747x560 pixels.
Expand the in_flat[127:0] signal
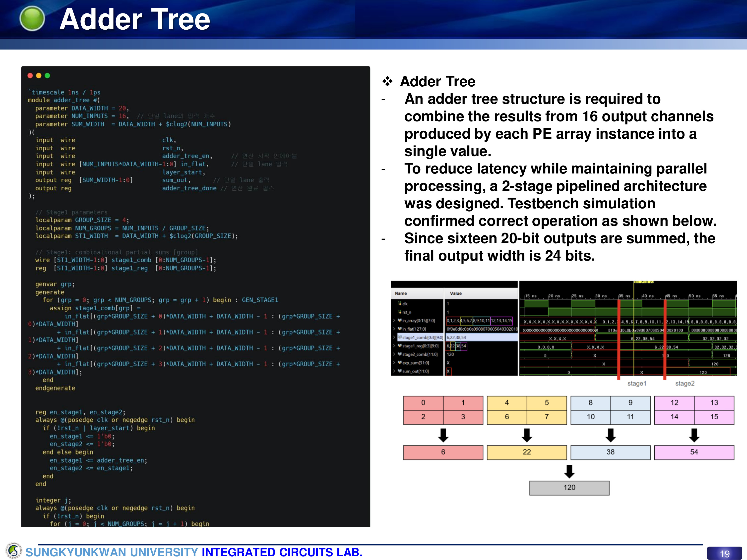pyautogui.click(x=394, y=329)
